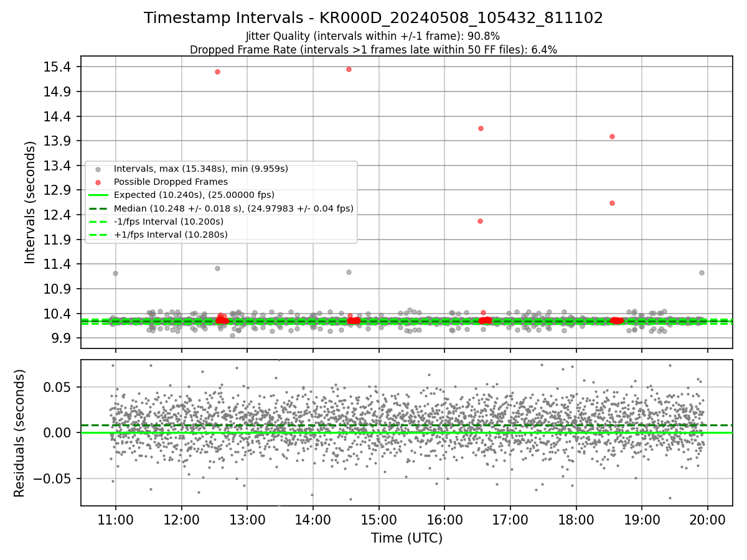This screenshot has height=560, width=747.
Task: Click the '17:00' x-axis tick label
Action: [510, 520]
